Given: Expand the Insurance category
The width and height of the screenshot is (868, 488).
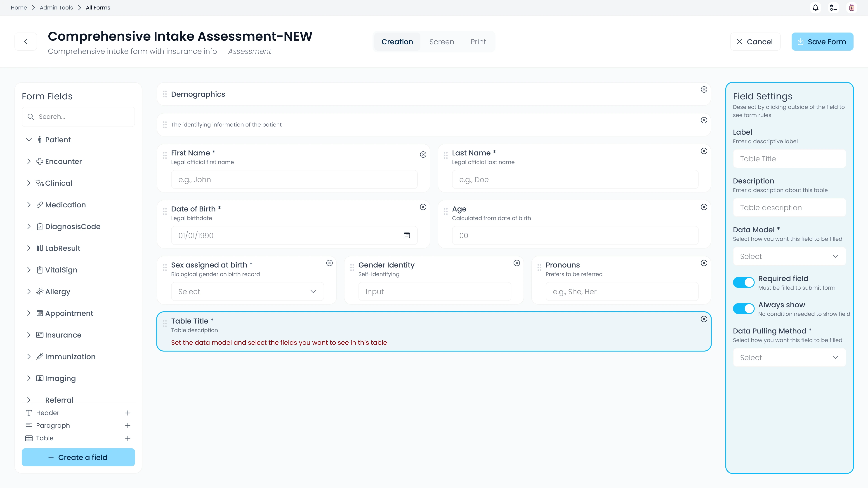Looking at the screenshot, I should click(29, 335).
